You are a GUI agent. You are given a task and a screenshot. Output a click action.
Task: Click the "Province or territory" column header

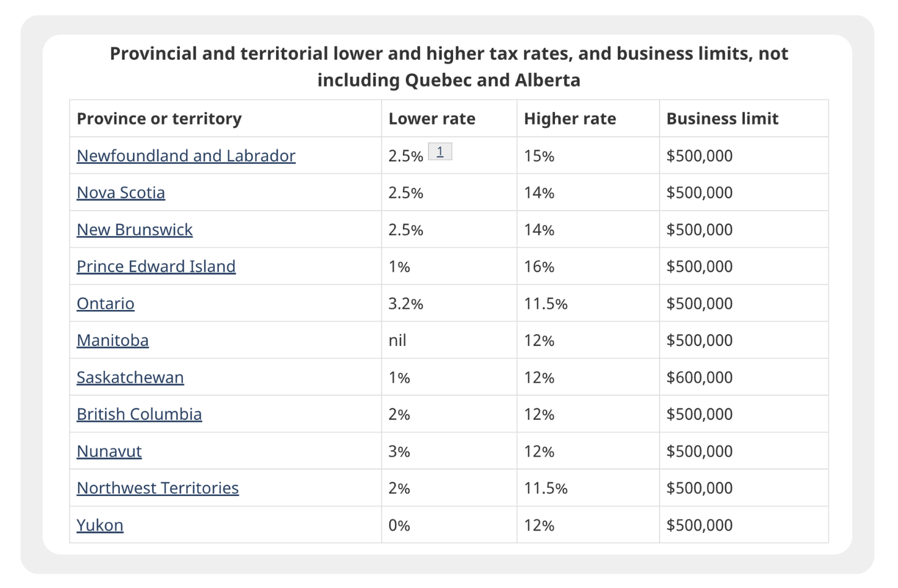click(159, 119)
